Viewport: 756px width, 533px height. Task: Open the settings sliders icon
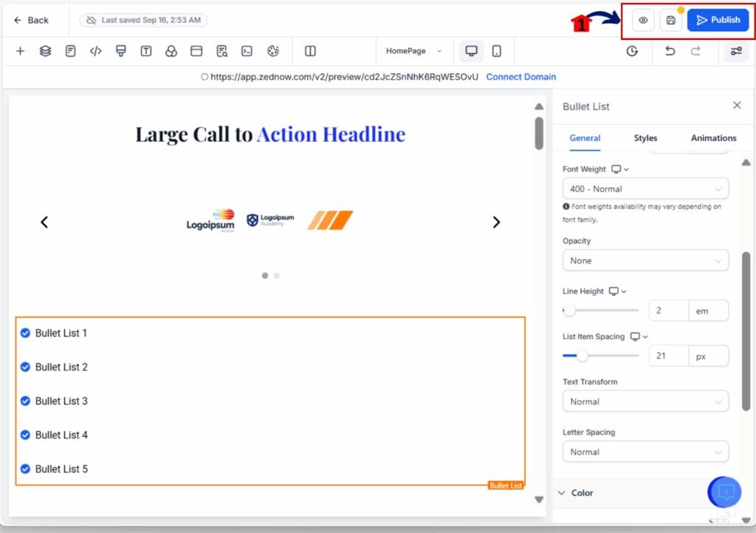click(x=735, y=51)
